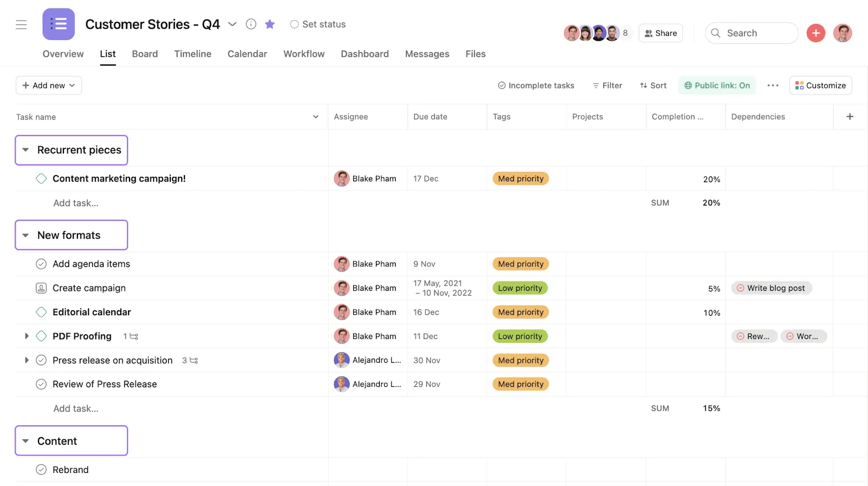Mark Add agenda items task complete
Screen dimensions: 868x486
point(41,264)
